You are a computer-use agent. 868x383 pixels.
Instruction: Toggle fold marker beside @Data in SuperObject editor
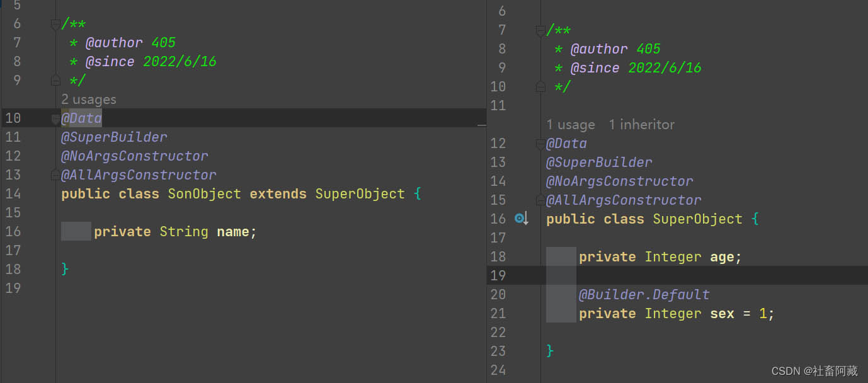pyautogui.click(x=540, y=144)
